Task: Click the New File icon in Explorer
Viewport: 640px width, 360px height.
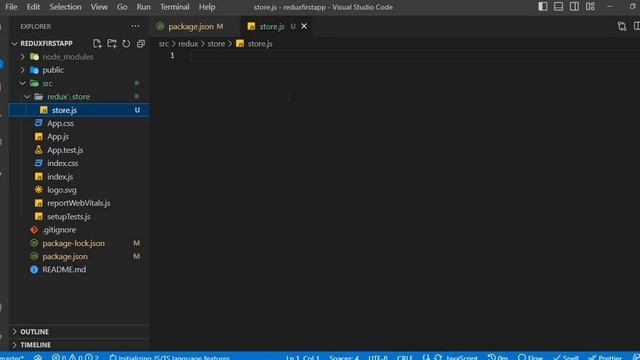Action: [x=97, y=43]
